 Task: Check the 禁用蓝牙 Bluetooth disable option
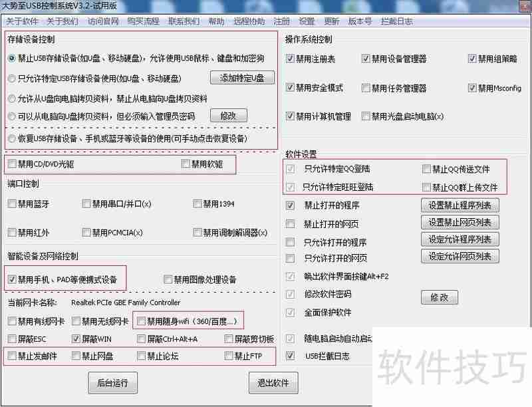click(x=11, y=204)
